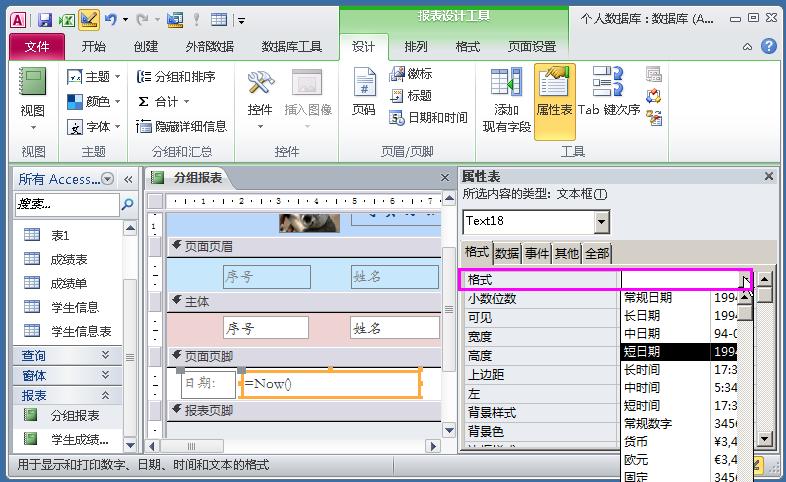
Task: Collapse the navigation pane with the double chevron
Action: (128, 179)
